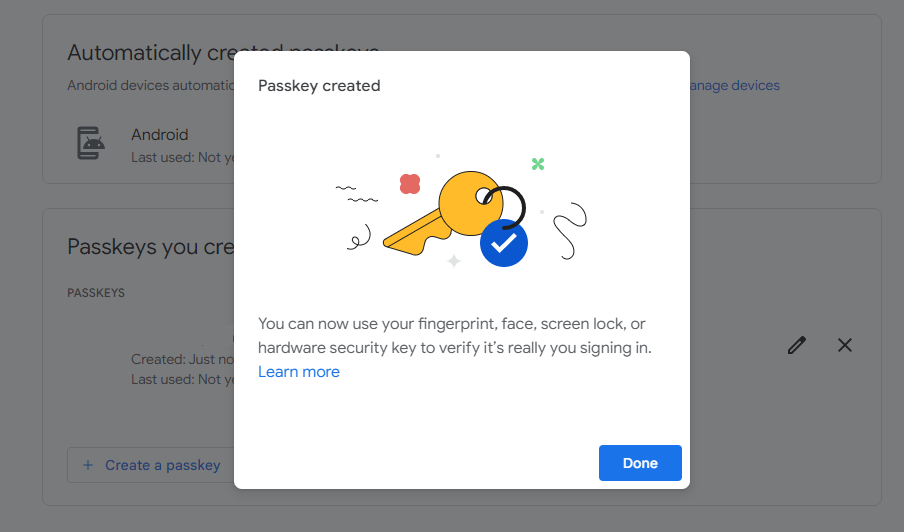
Task: Click the pencil edit passkey icon
Action: pyautogui.click(x=796, y=345)
